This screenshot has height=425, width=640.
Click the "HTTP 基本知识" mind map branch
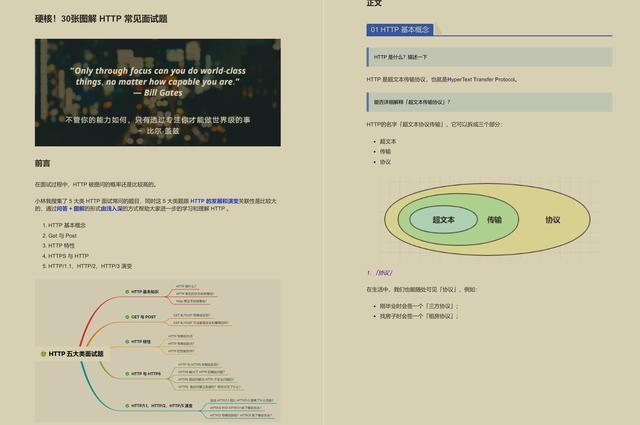pyautogui.click(x=142, y=292)
